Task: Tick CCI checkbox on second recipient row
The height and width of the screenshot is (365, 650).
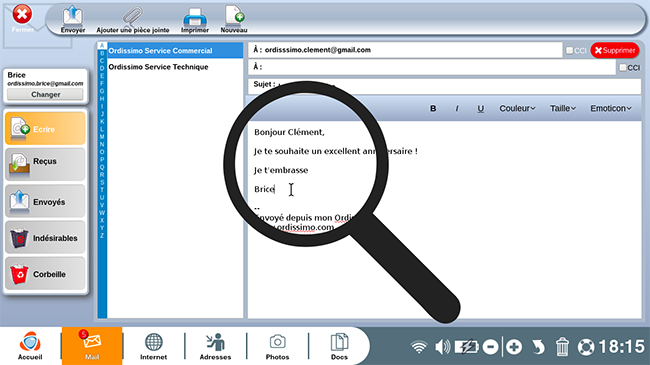Action: [x=623, y=67]
